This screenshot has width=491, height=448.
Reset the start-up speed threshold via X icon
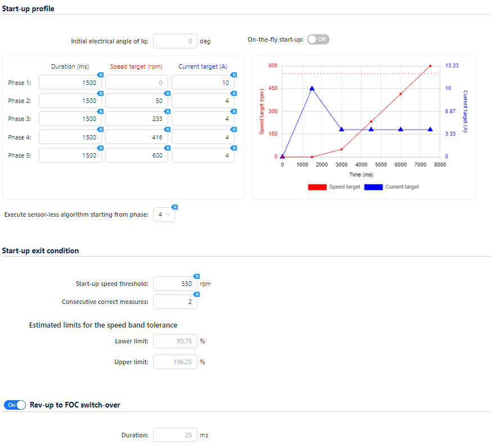click(196, 276)
